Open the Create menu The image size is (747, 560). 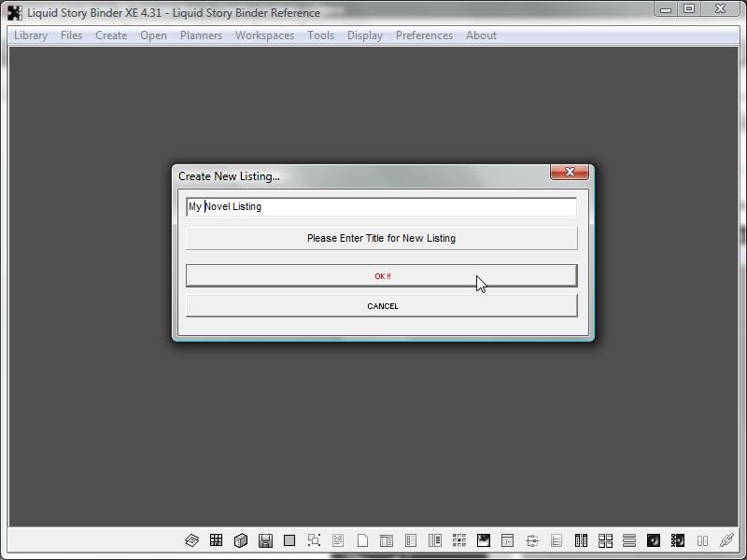pyautogui.click(x=111, y=35)
